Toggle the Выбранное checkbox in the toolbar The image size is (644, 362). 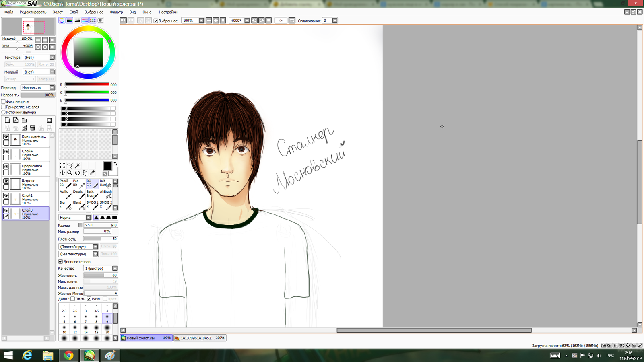[156, 21]
